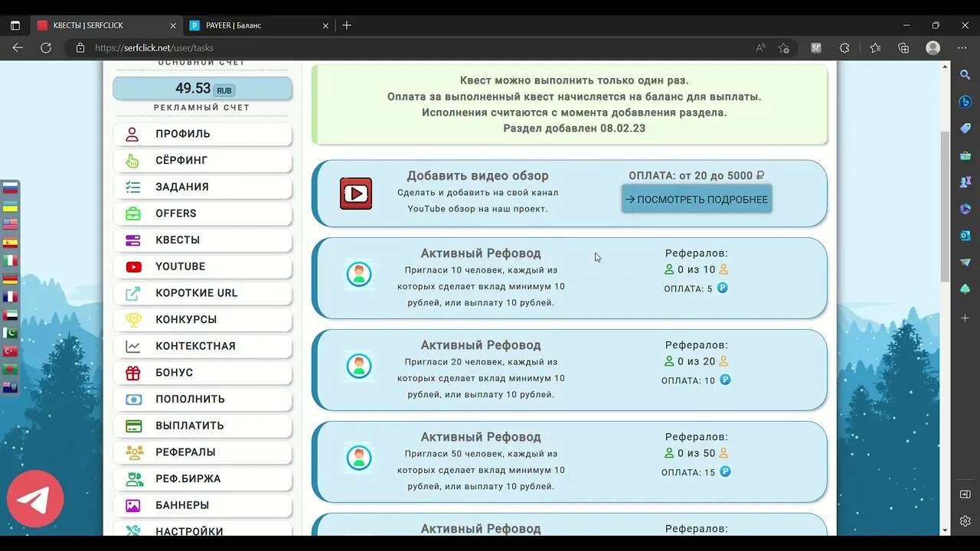Click the БОНУС gift icon
The image size is (980, 551).
tap(133, 373)
